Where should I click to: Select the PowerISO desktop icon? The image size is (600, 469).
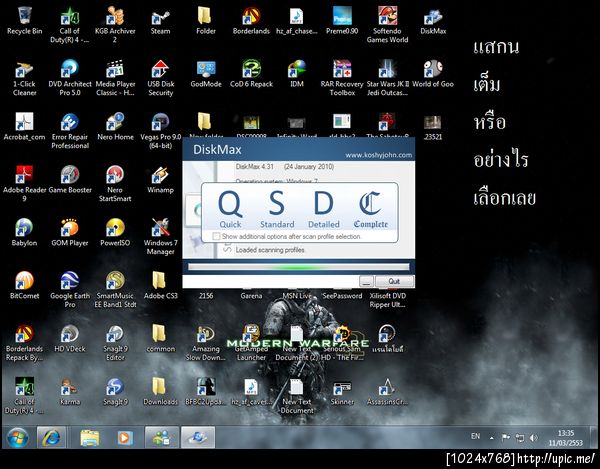tap(115, 233)
